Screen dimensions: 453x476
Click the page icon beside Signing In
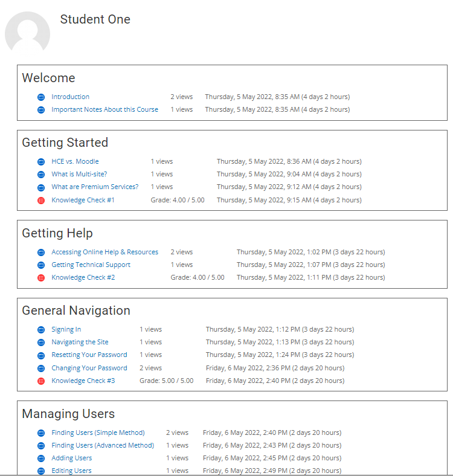tap(41, 330)
